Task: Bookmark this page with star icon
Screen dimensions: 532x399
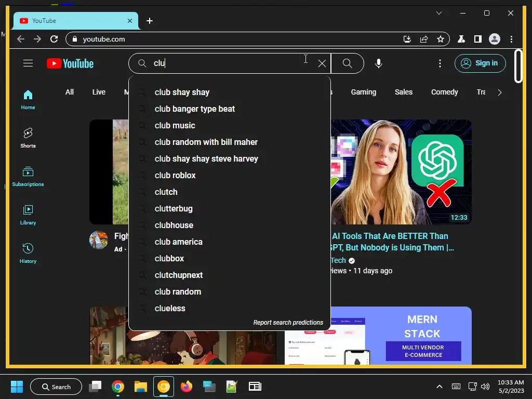Action: coord(441,39)
